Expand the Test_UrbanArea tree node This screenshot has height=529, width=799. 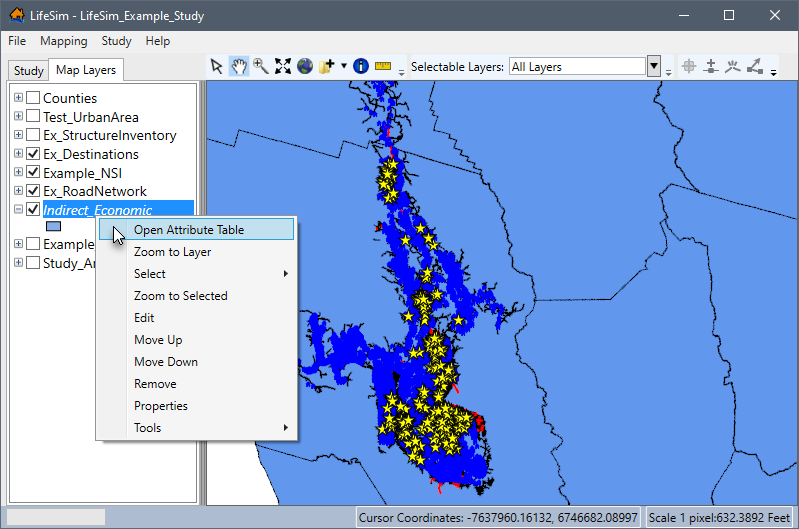pos(18,116)
